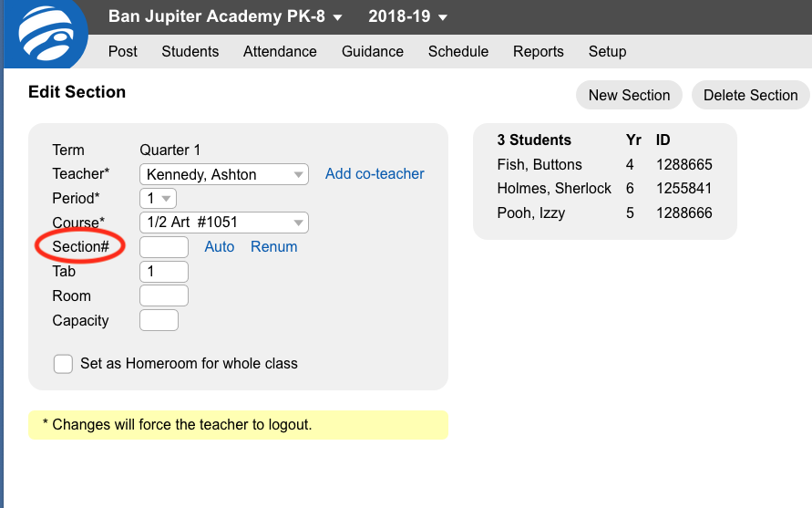The width and height of the screenshot is (812, 508).
Task: Open the Attendance menu
Action: point(280,51)
